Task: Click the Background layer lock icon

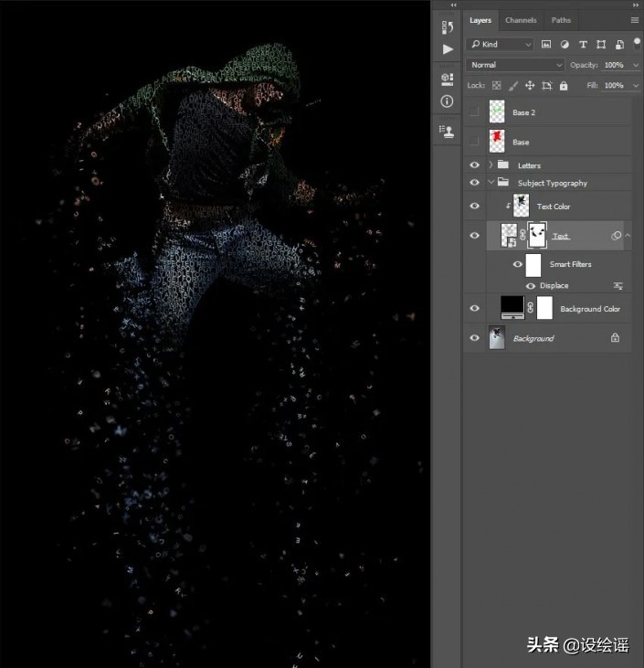Action: coord(615,338)
